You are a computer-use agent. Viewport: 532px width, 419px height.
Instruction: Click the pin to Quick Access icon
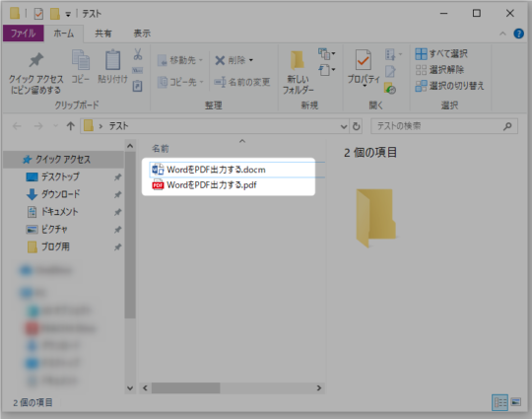tap(36, 60)
